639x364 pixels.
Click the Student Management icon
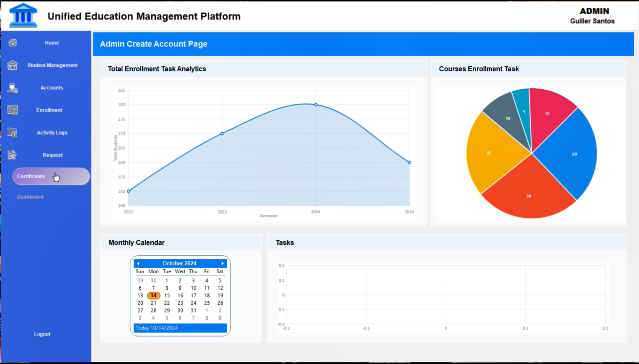[x=12, y=65]
